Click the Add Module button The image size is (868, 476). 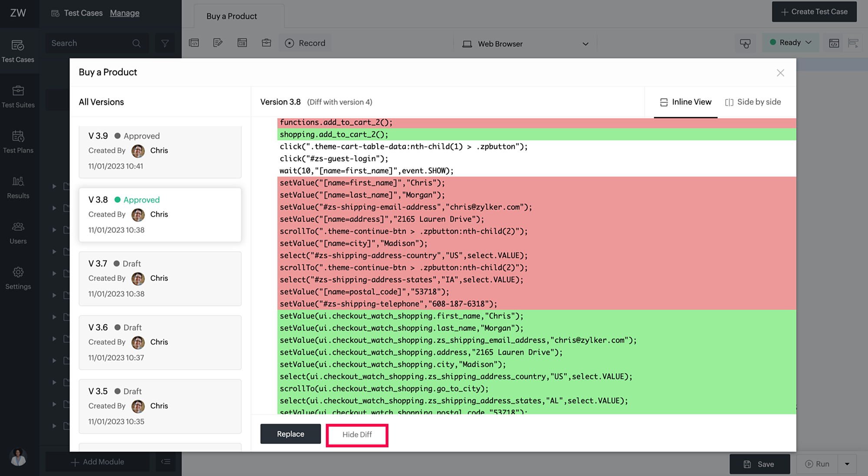coord(98,462)
